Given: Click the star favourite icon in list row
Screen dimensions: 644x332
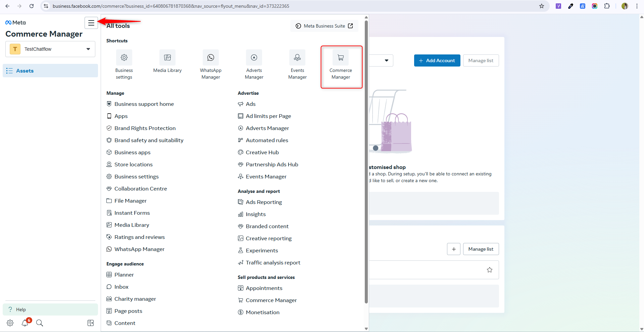Looking at the screenshot, I should click(490, 270).
